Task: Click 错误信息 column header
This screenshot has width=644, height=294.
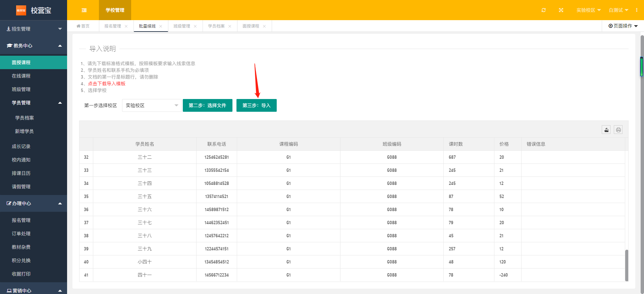Action: point(573,144)
